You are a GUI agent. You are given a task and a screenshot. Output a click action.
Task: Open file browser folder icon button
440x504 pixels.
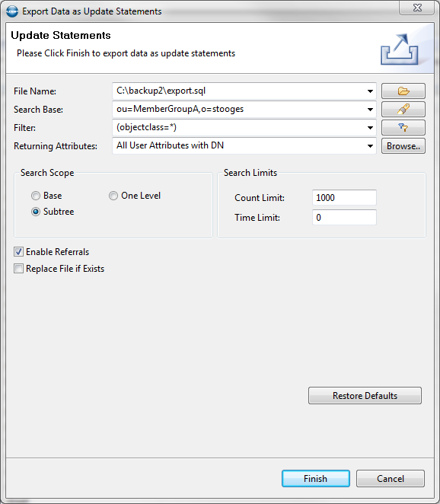403,91
